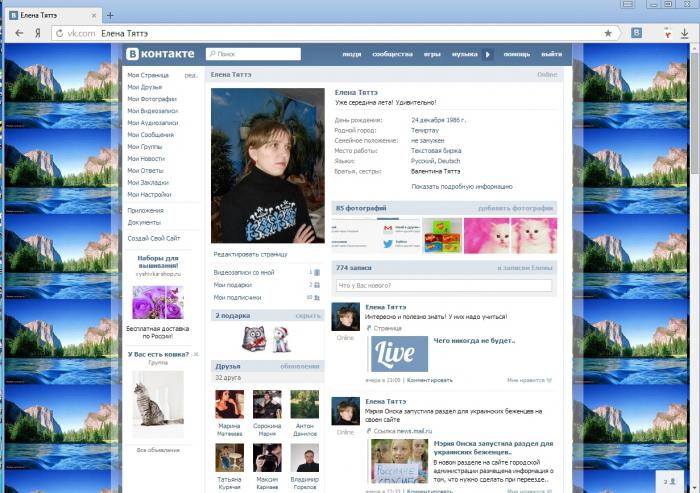Open 'музыка' in the header menu
Screen dimensions: 700x493
click(465, 54)
